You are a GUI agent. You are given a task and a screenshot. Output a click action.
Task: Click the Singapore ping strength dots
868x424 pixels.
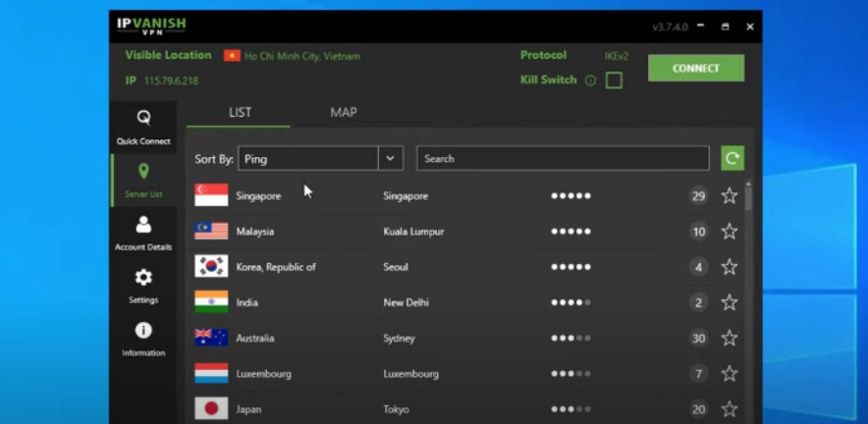[570, 196]
